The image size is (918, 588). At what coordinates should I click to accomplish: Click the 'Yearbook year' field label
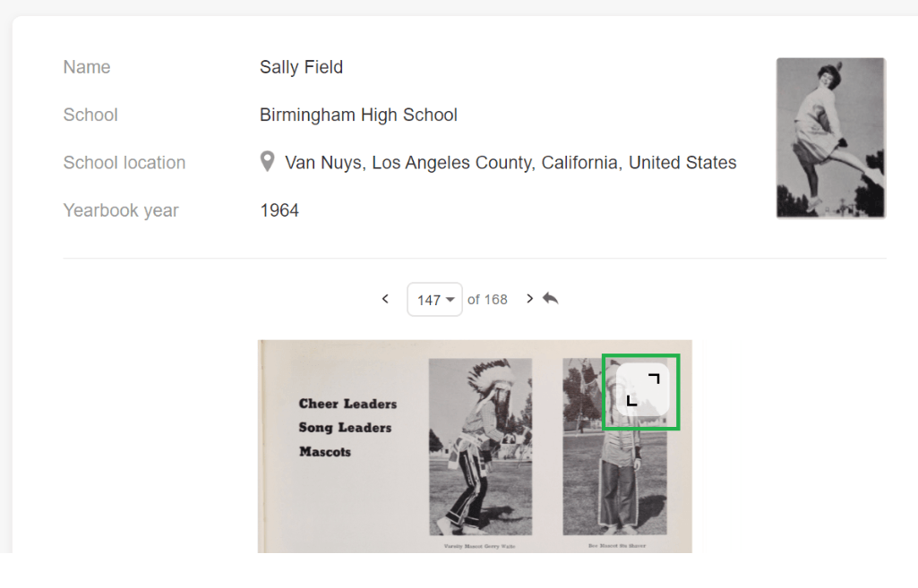121,210
